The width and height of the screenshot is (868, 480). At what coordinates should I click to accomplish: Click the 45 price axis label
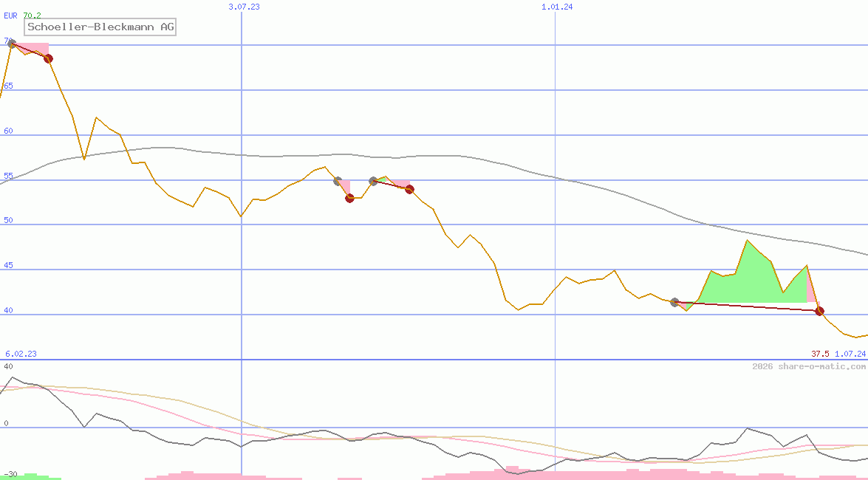click(8, 266)
